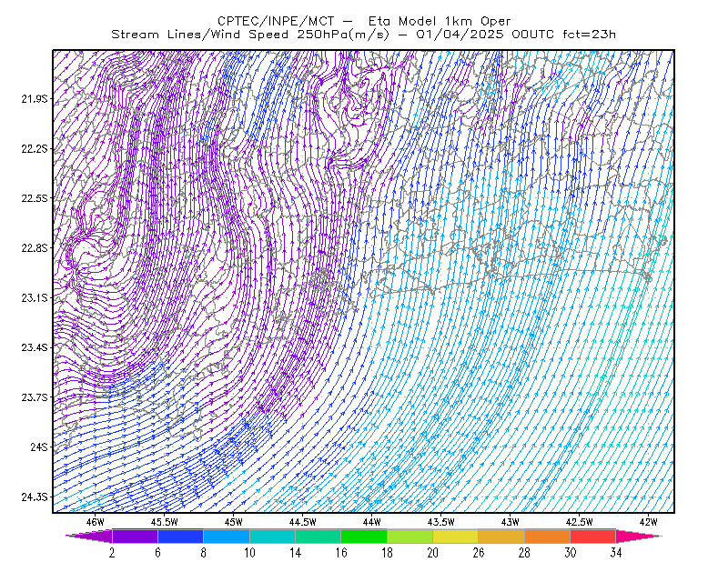This screenshot has width=728, height=562.
Task: Click the 45.5W longitude axis label
Action: coord(165,522)
